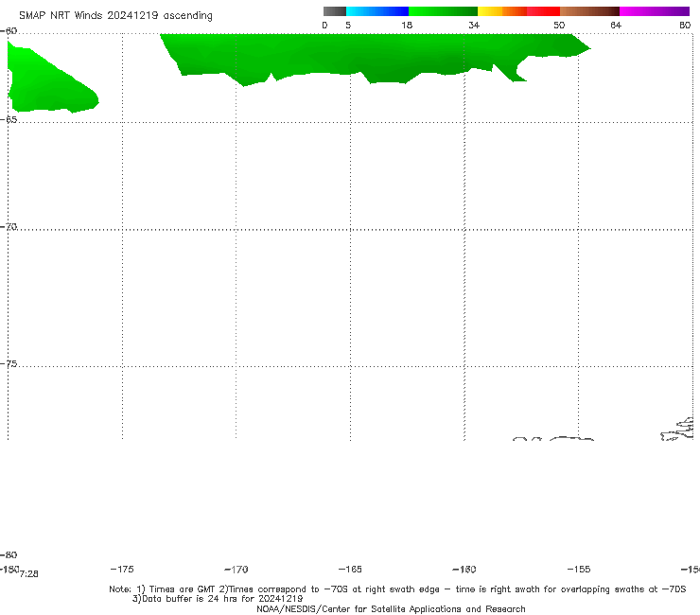Click the color bar label "18"
This screenshot has width=700, height=615.
pos(407,25)
